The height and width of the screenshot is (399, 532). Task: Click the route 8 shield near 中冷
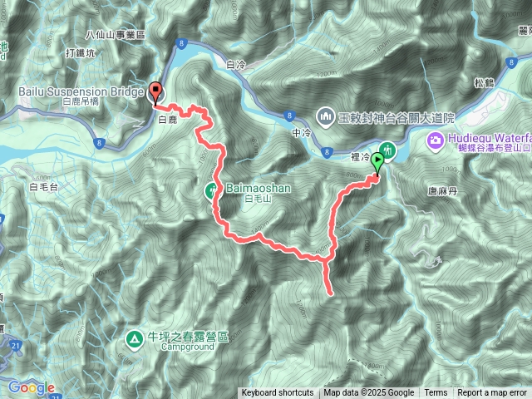click(289, 116)
